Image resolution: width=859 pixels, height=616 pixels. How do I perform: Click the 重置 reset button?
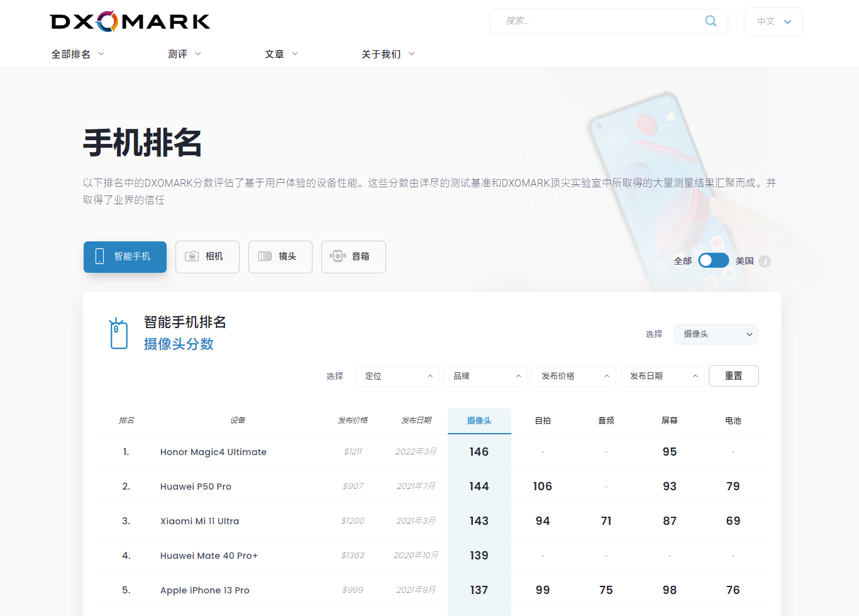click(x=734, y=376)
